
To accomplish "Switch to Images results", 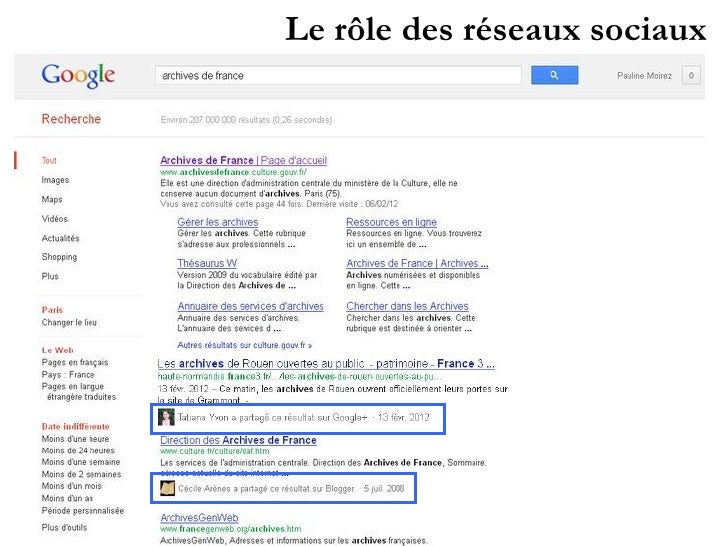I will pyautogui.click(x=55, y=180).
